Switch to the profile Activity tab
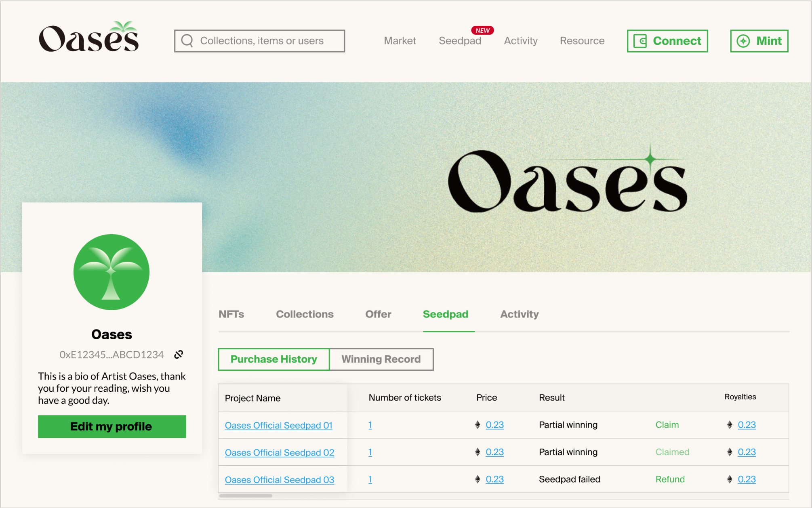Image resolution: width=812 pixels, height=508 pixels. click(519, 314)
